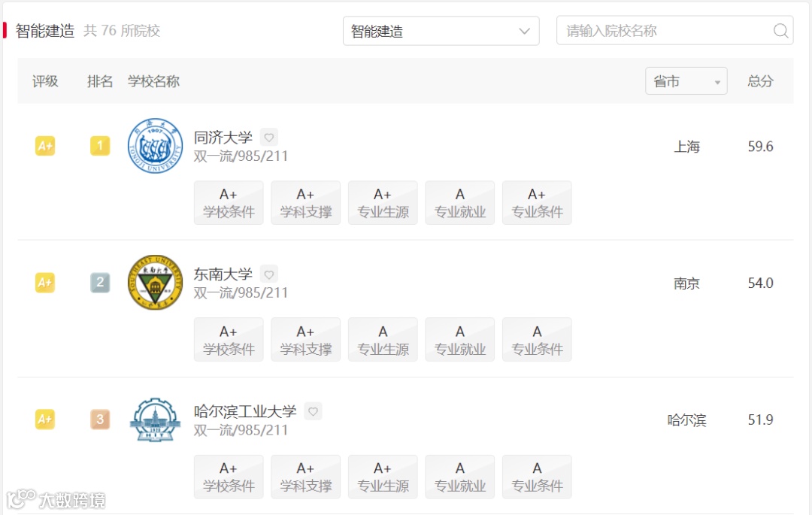
Task: Favorite 同济大学 with the heart icon
Action: tap(268, 137)
